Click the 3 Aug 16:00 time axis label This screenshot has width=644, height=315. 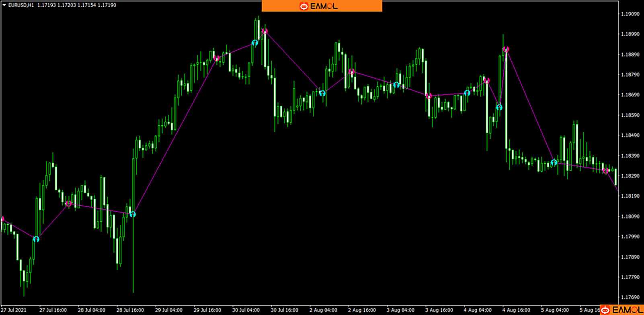click(x=439, y=310)
